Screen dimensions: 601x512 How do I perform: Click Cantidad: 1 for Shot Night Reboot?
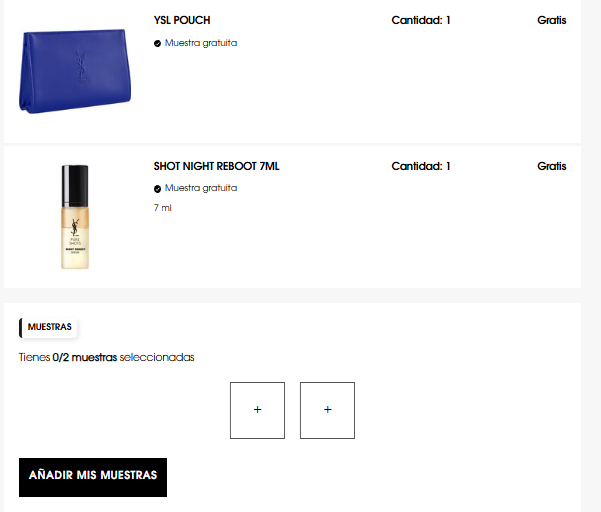(421, 166)
